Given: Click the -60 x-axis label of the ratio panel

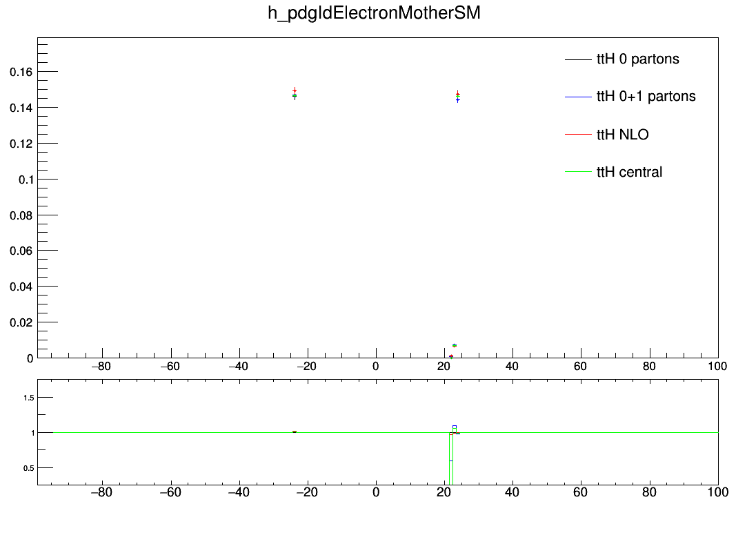Looking at the screenshot, I should 170,492.
